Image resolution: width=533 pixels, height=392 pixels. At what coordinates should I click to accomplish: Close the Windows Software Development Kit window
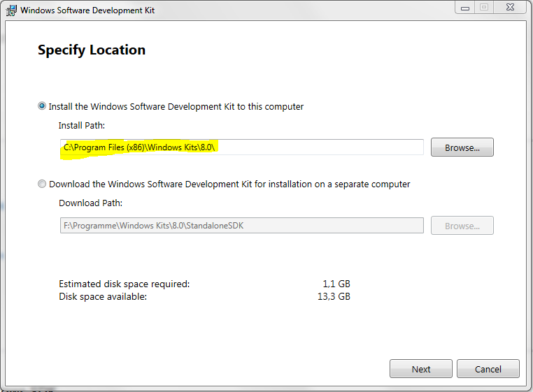coord(510,8)
